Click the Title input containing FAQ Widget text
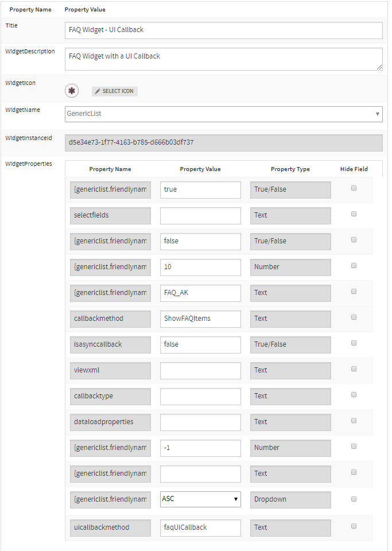Viewport: 392px width, 551px height. (x=224, y=30)
